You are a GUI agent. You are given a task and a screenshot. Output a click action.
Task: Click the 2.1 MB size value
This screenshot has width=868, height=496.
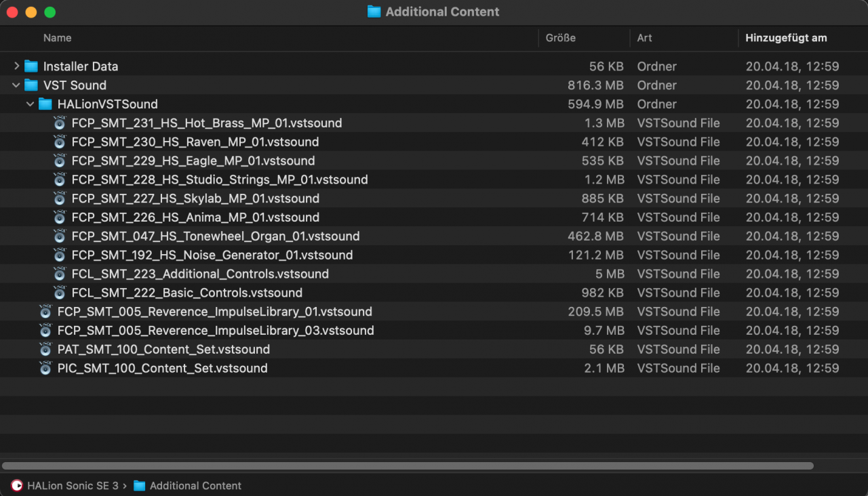coord(604,369)
